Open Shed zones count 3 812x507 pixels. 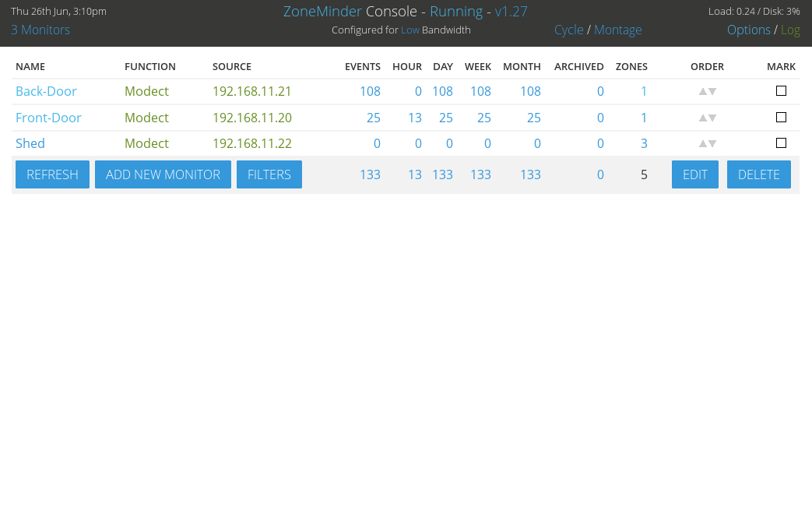644,143
